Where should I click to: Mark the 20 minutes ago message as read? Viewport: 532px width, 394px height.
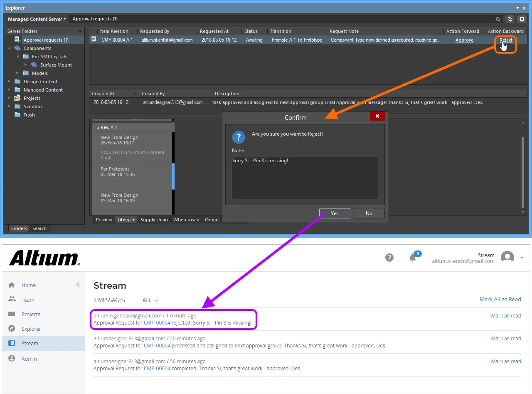coord(506,338)
